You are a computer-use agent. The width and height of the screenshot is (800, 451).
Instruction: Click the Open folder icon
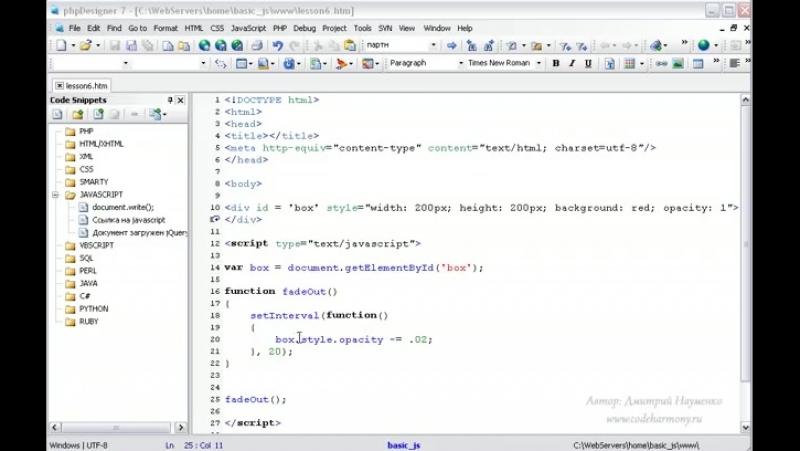tap(85, 45)
